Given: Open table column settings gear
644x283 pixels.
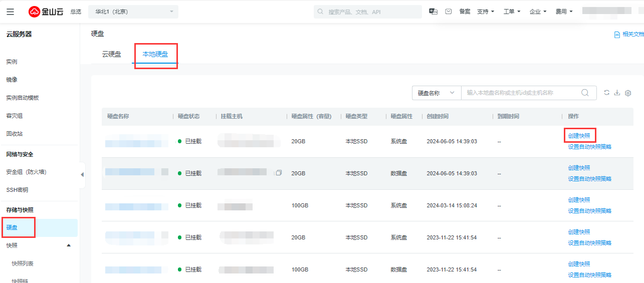Looking at the screenshot, I should tap(628, 93).
